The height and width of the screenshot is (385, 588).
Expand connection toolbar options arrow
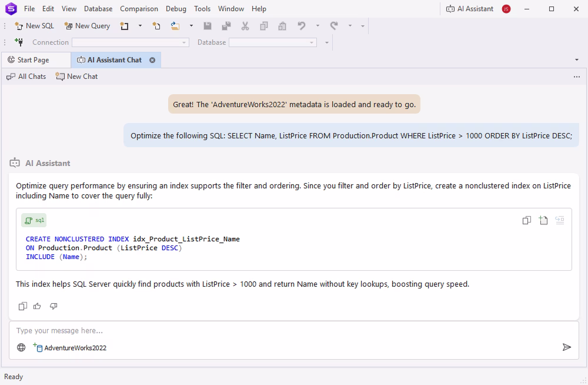click(x=326, y=42)
